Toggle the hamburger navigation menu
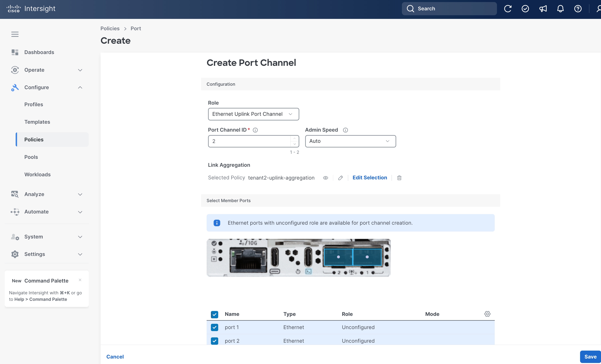 click(15, 34)
